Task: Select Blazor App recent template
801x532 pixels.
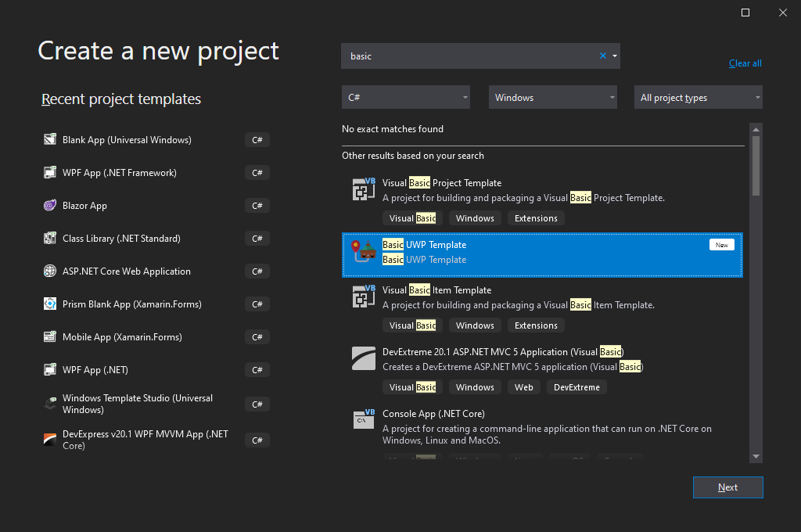Action: [156, 206]
